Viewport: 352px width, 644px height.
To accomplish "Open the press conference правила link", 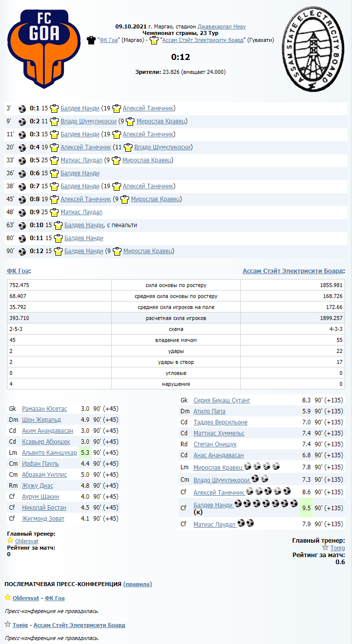I will point(138,584).
